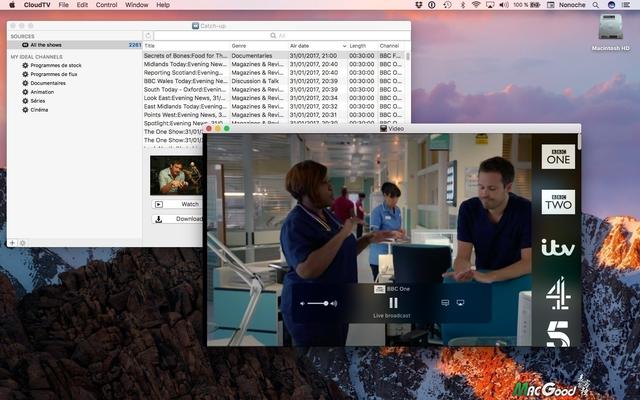Select Look East:Evening News row
Viewport: 640px width, 400px height.
coord(273,98)
